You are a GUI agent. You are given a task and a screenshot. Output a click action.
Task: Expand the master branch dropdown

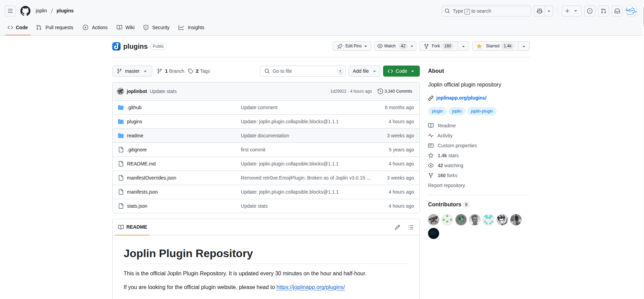click(x=132, y=71)
